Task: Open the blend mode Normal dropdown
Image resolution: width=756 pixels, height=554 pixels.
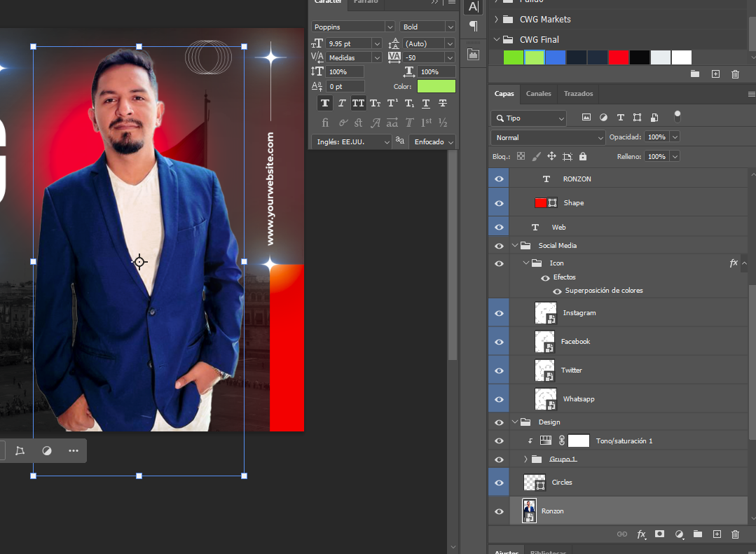Action: coord(548,137)
